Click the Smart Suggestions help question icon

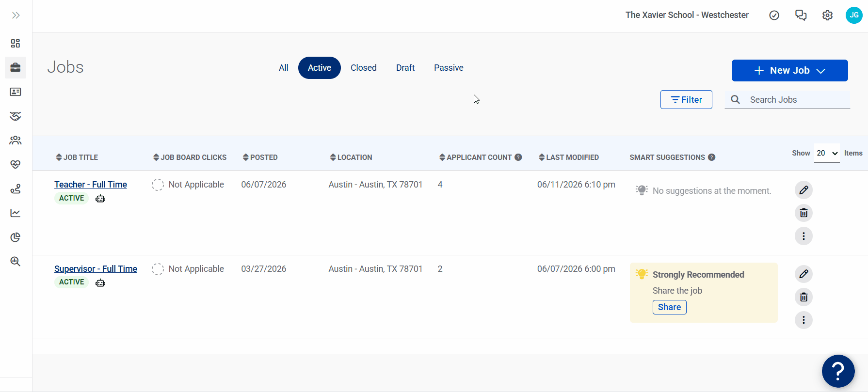pos(712,157)
